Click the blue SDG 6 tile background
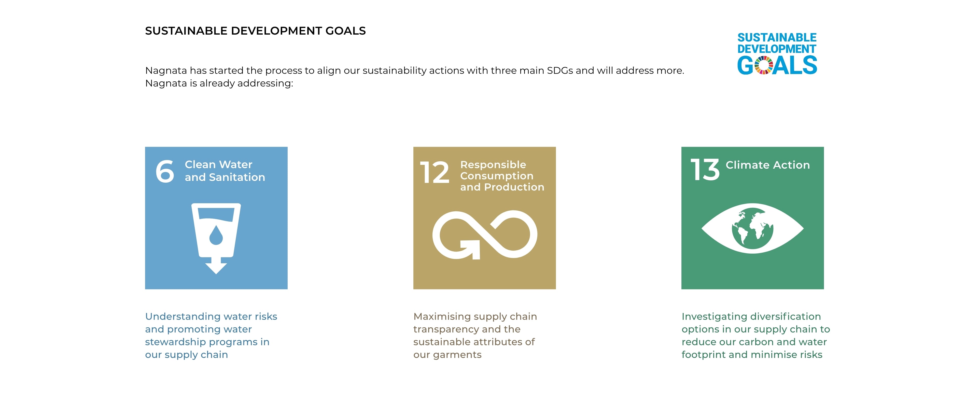980x407 pixels. click(x=262, y=236)
